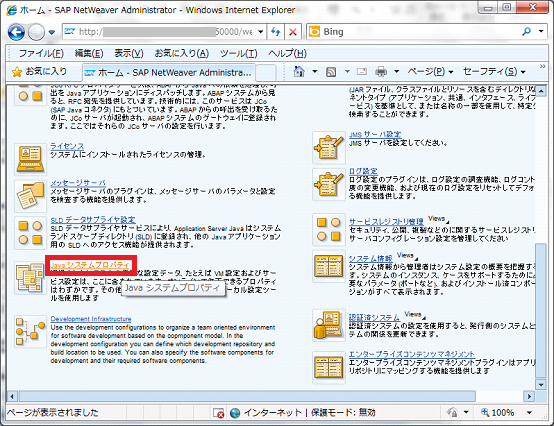The image size is (554, 426).
Task: Click the vertical scrollbar down arrow
Action: click(541, 384)
